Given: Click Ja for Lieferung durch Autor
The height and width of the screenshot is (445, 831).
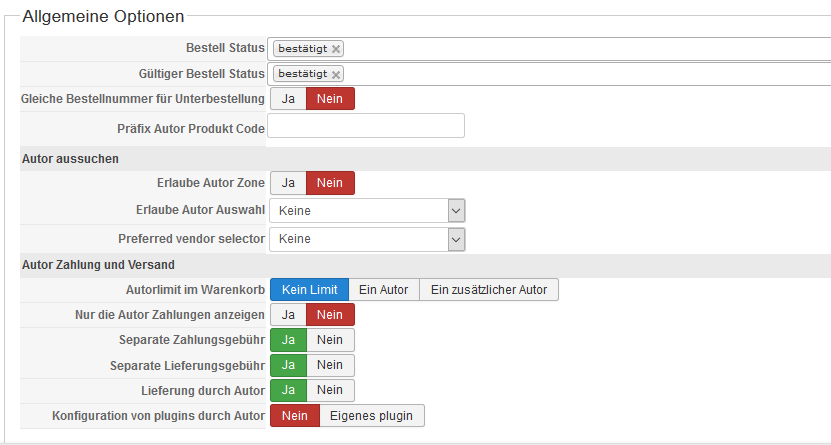Looking at the screenshot, I should click(x=288, y=390).
